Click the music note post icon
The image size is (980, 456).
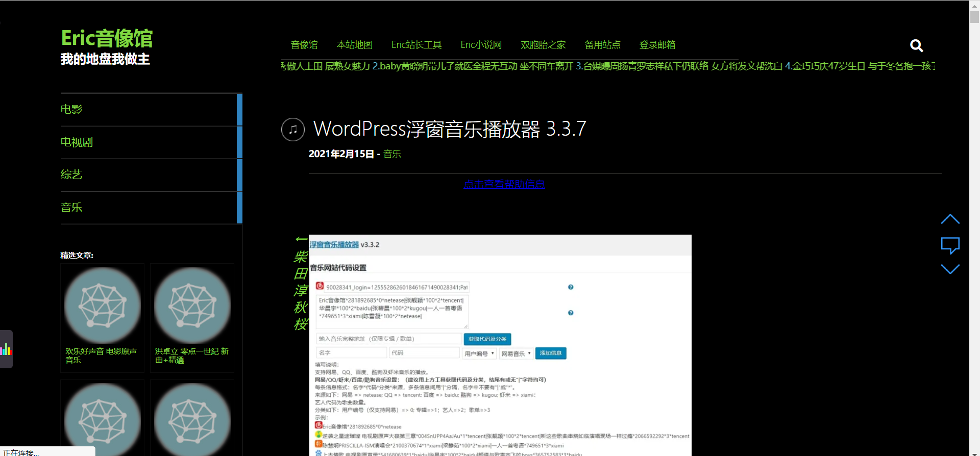(293, 130)
